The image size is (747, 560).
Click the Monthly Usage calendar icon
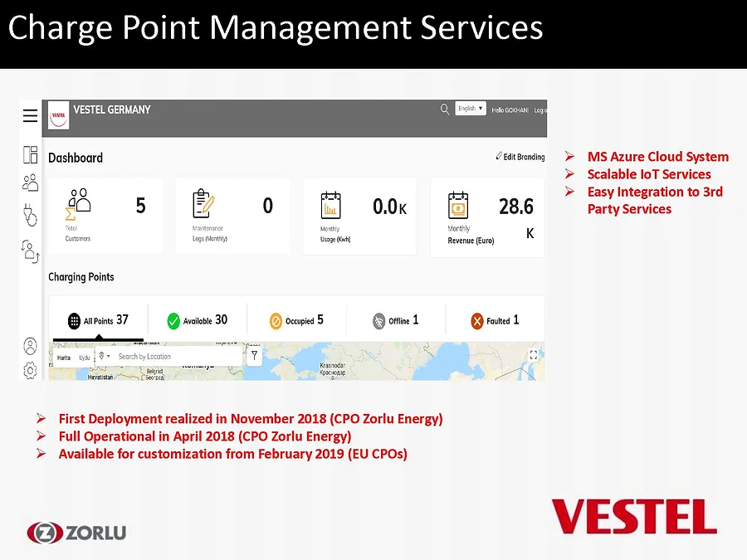tap(330, 205)
